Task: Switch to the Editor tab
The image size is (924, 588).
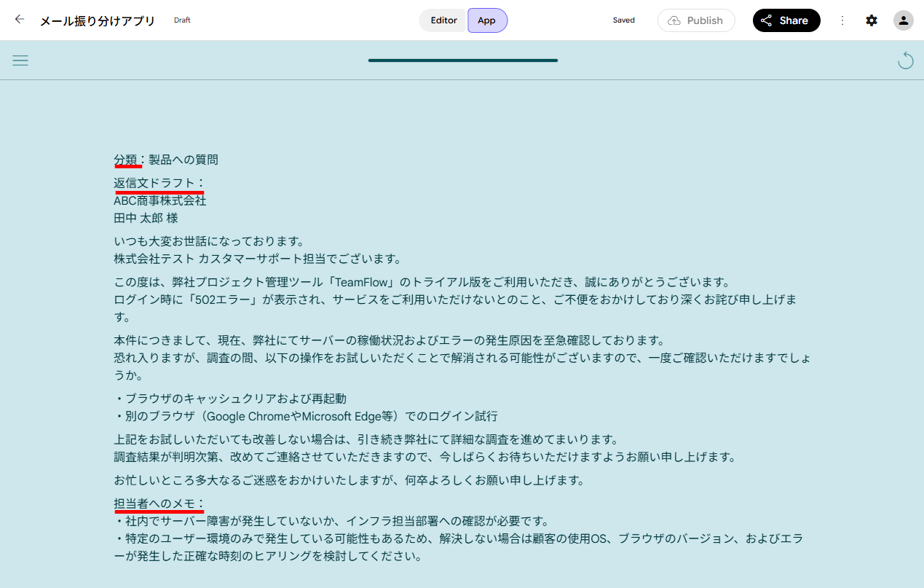Action: tap(443, 20)
